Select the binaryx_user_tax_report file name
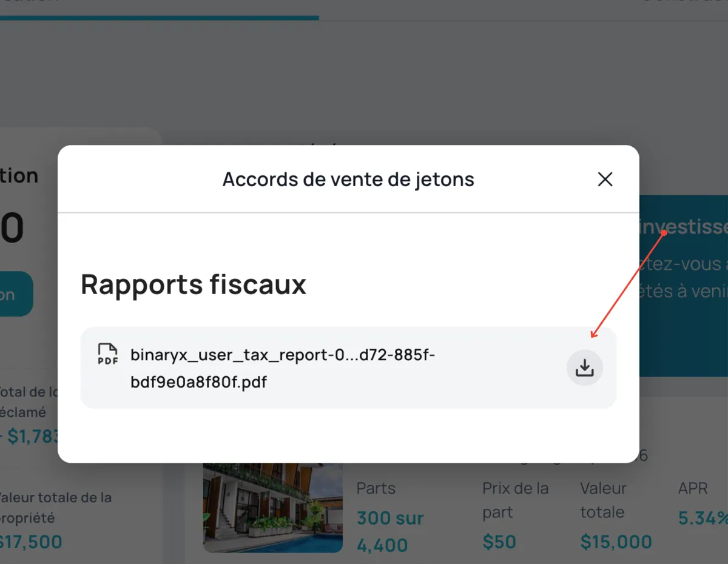Screen dimensions: 728x564 (x=283, y=368)
